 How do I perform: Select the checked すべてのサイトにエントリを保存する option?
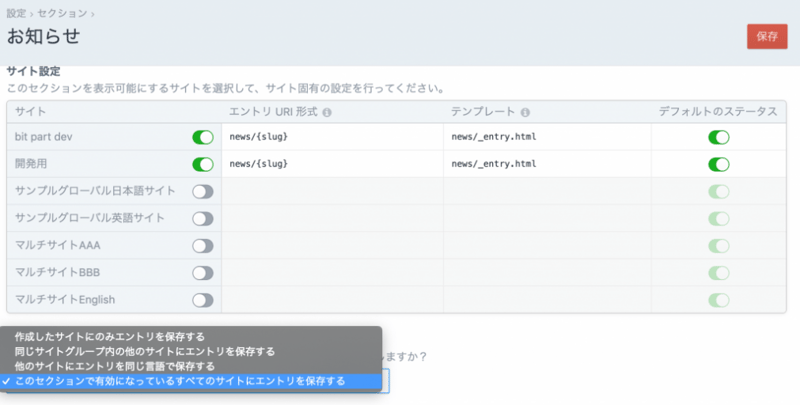point(180,381)
